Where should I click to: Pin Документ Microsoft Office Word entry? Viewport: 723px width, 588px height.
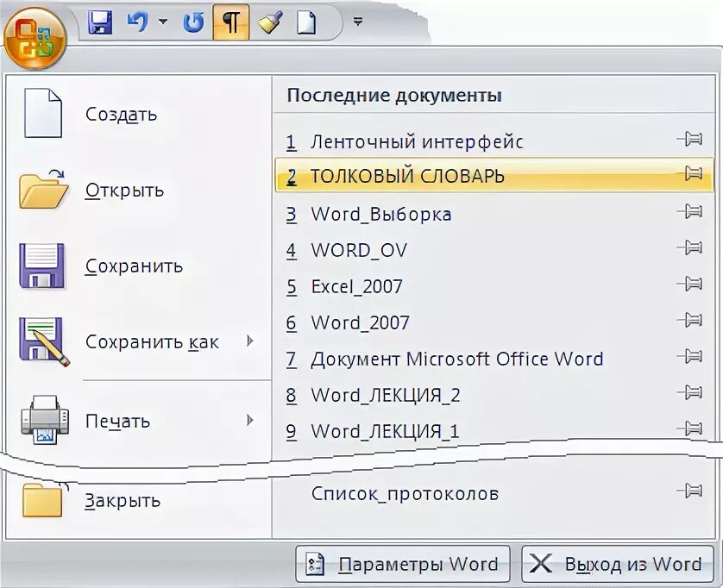(690, 356)
